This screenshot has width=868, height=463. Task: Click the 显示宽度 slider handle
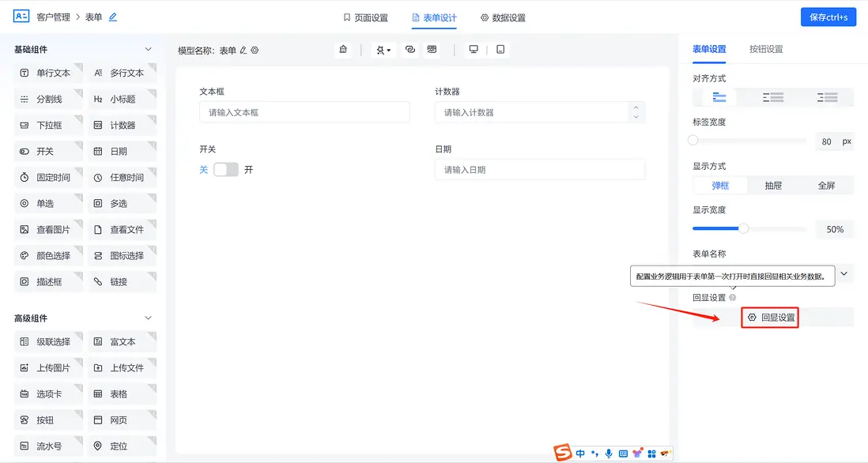pos(744,228)
